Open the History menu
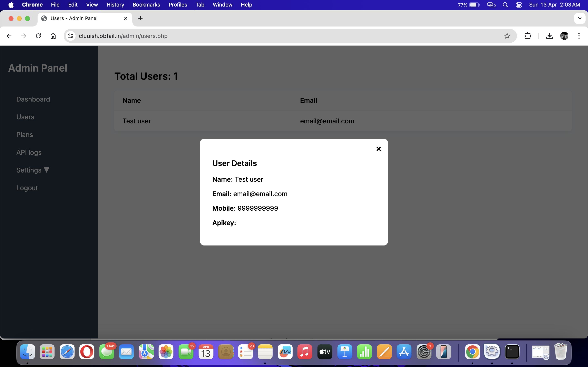This screenshot has height=367, width=588. coord(115,5)
